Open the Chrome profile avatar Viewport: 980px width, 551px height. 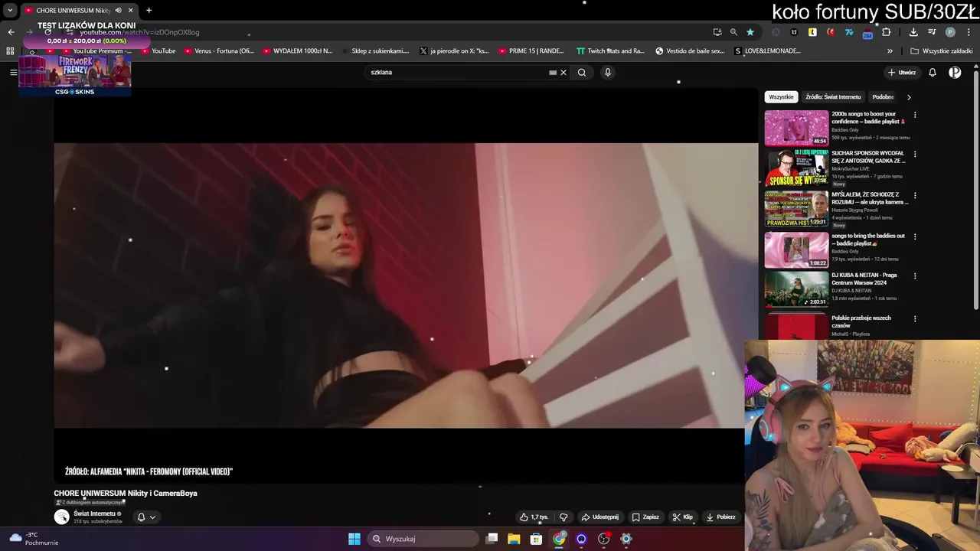click(950, 32)
